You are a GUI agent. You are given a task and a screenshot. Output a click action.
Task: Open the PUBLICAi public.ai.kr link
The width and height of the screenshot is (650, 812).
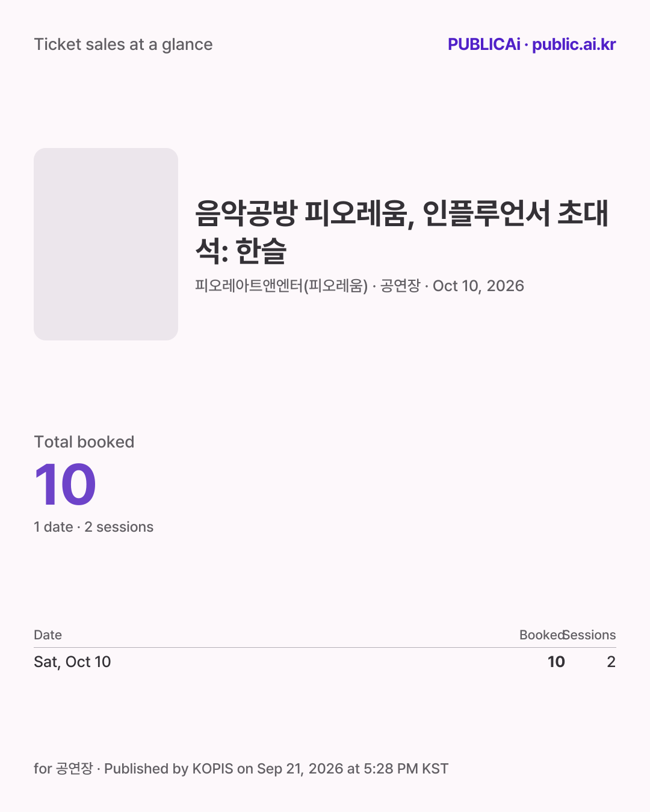[x=531, y=45]
